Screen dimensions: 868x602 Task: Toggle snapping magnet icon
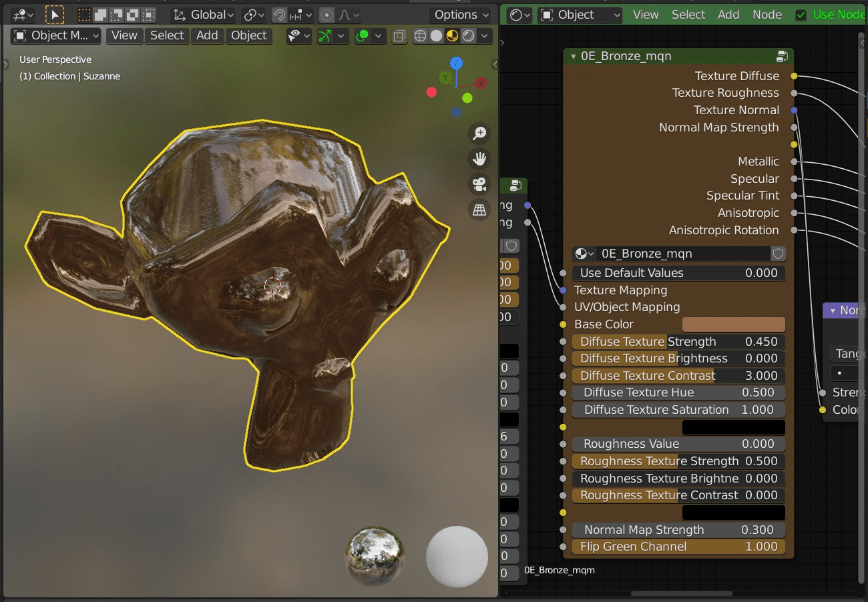tap(280, 15)
